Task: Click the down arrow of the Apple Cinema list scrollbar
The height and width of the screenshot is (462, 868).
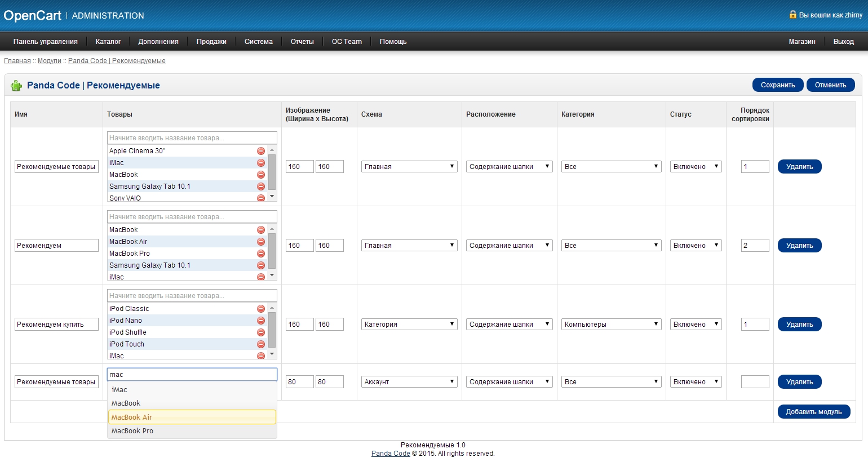Action: click(272, 197)
